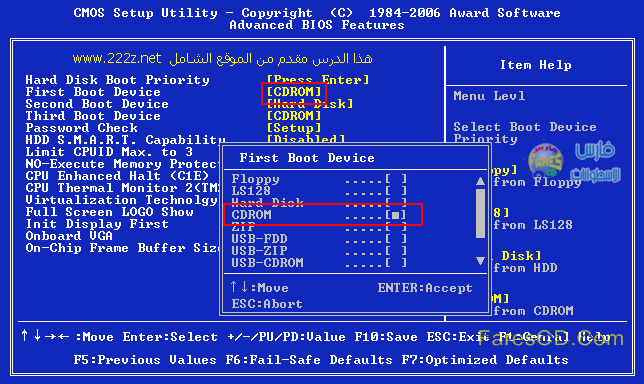Select Third Boot Device menu item
This screenshot has height=384, width=644.
click(93, 116)
